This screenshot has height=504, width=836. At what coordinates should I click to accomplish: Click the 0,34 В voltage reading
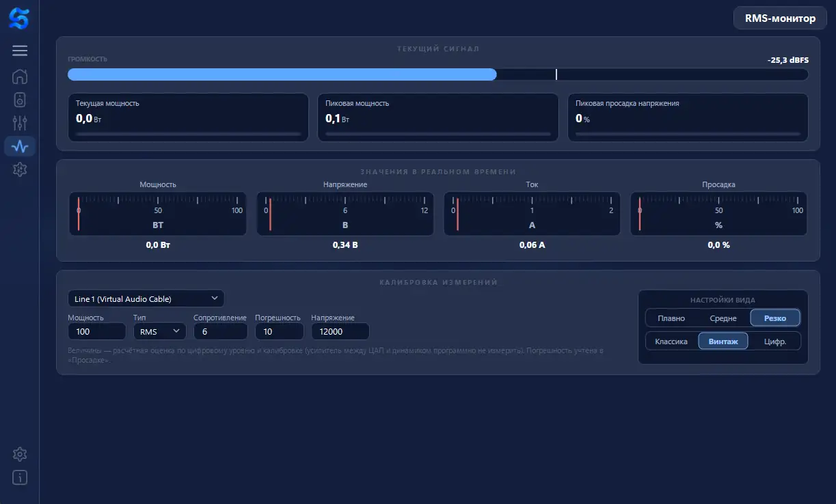(345, 244)
